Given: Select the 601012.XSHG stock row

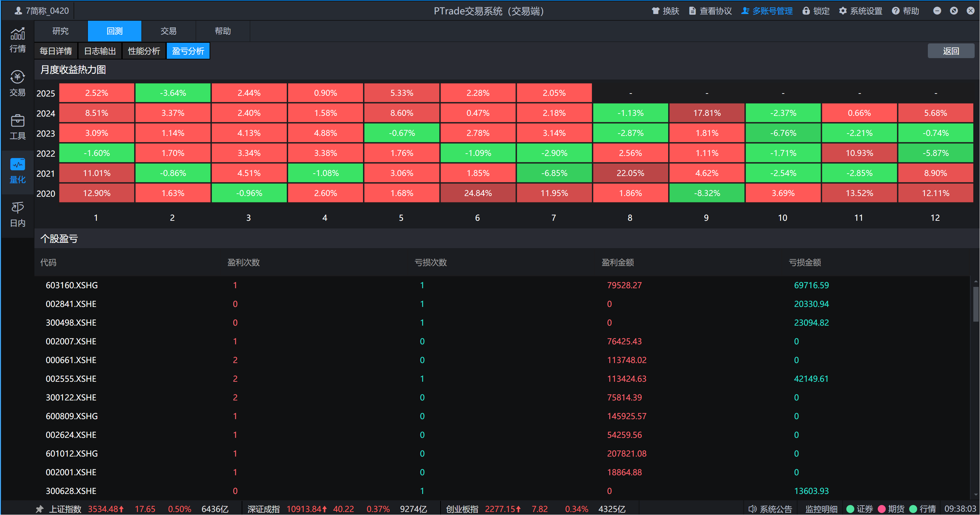Looking at the screenshot, I should click(72, 454).
